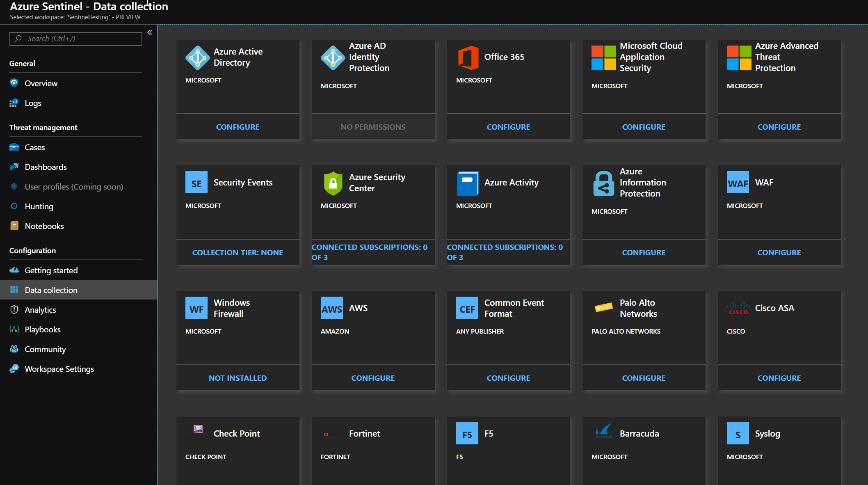Configure Microsoft Cloud Application Security
The image size is (868, 485).
pos(644,127)
